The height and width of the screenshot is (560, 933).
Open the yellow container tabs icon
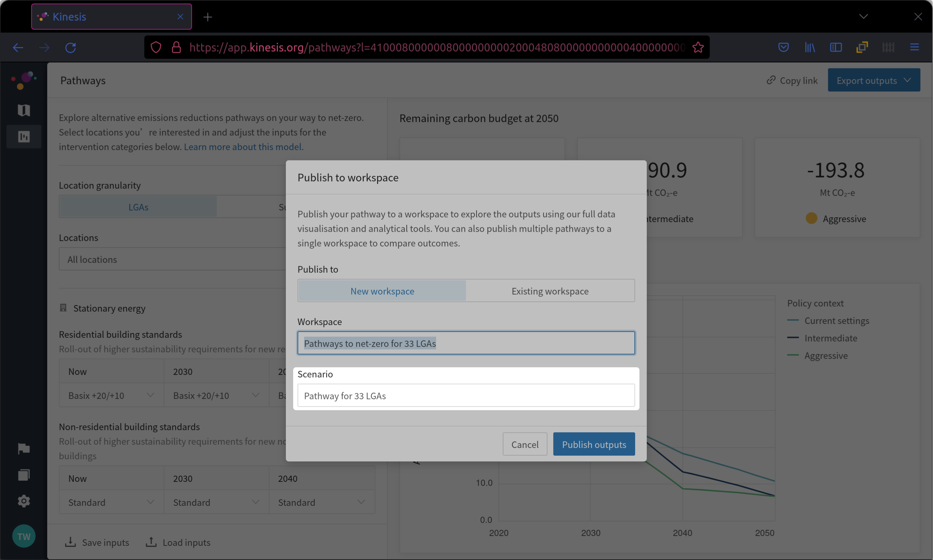[862, 48]
